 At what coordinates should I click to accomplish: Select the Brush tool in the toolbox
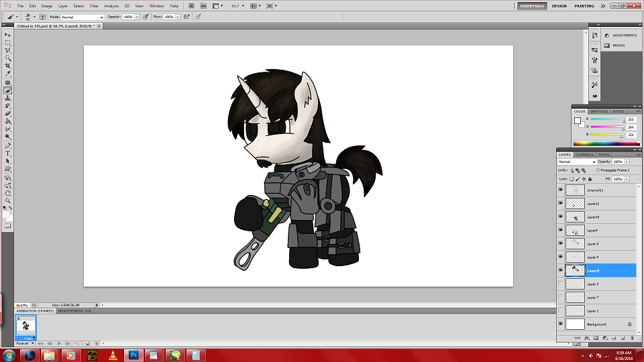coord(8,90)
